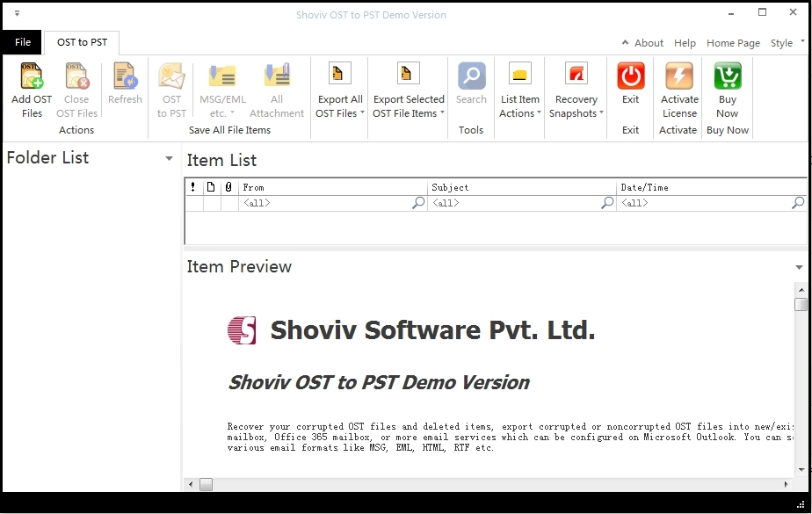Open the File menu
812x514 pixels.
tap(22, 42)
